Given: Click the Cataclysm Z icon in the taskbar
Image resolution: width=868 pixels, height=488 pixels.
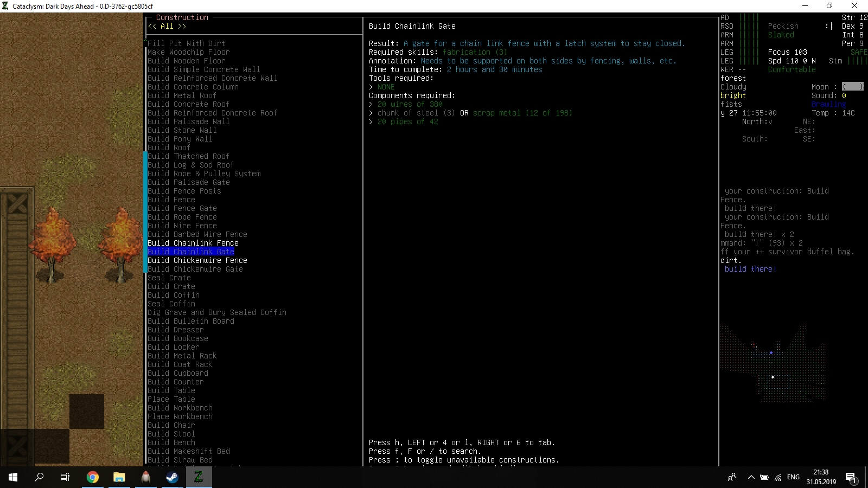Looking at the screenshot, I should pos(199,478).
